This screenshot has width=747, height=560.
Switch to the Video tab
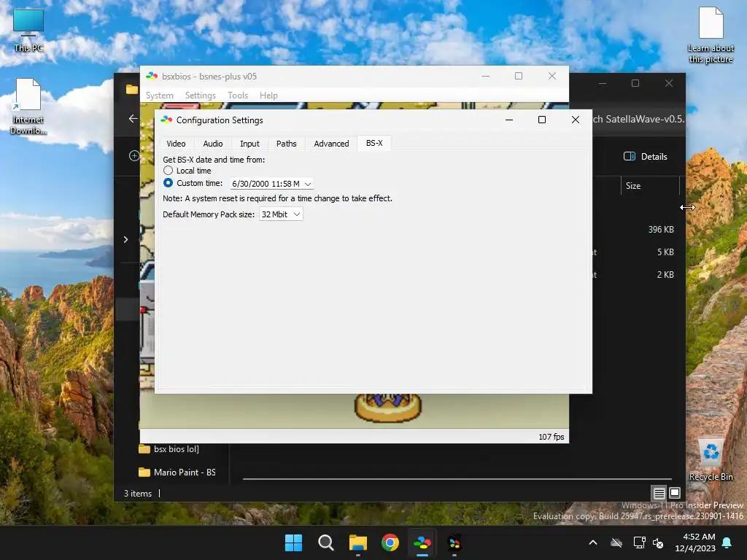[x=176, y=144]
